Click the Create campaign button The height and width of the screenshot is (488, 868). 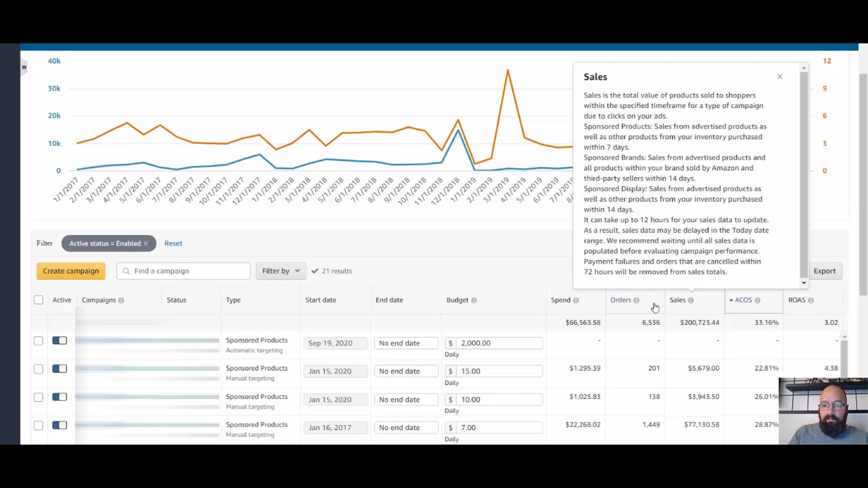tap(71, 271)
